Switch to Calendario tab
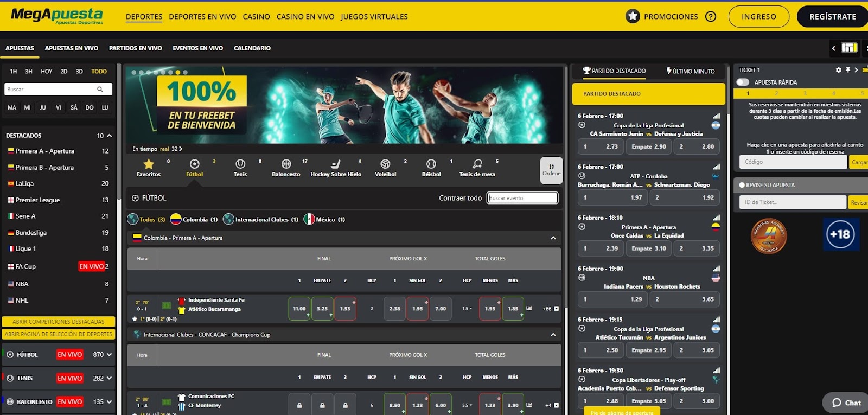This screenshot has width=868, height=415. coord(252,48)
